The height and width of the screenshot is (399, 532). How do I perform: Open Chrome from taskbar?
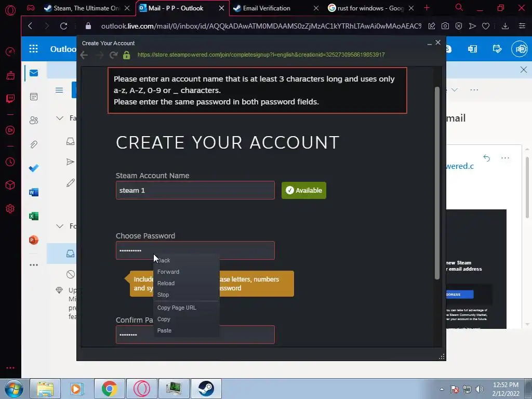click(x=109, y=389)
